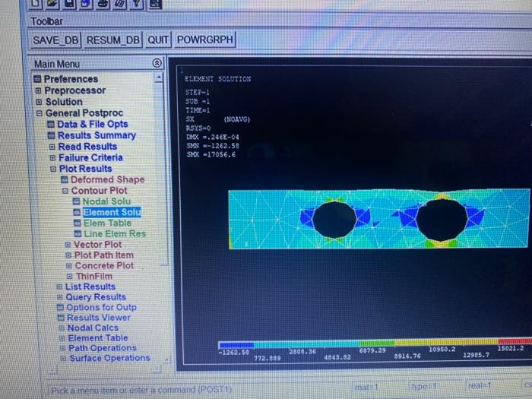Click the Raise Hidden windows icon
The image size is (532, 399).
(155, 3)
